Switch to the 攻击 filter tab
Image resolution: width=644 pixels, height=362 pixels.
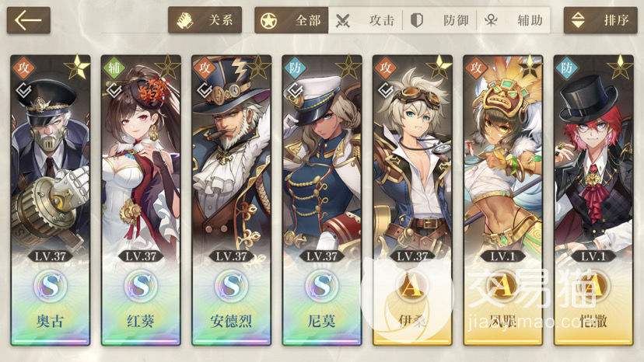point(365,19)
